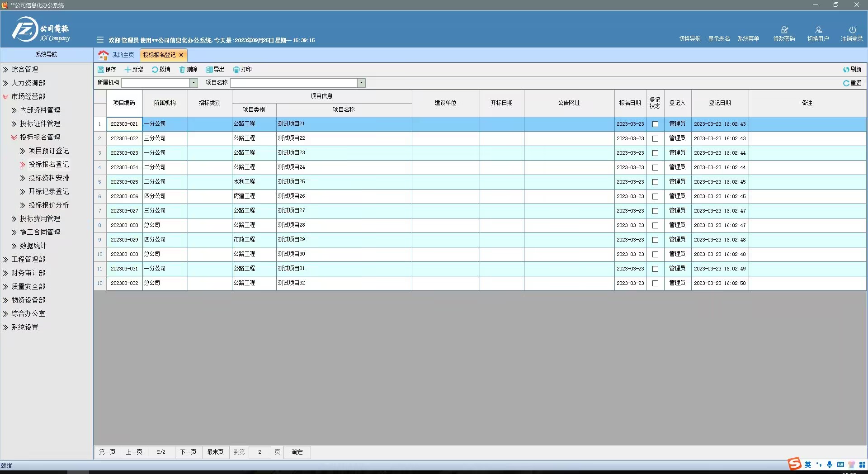This screenshot has height=474, width=868.
Task: Open the 所属机构 dropdown list
Action: (193, 83)
